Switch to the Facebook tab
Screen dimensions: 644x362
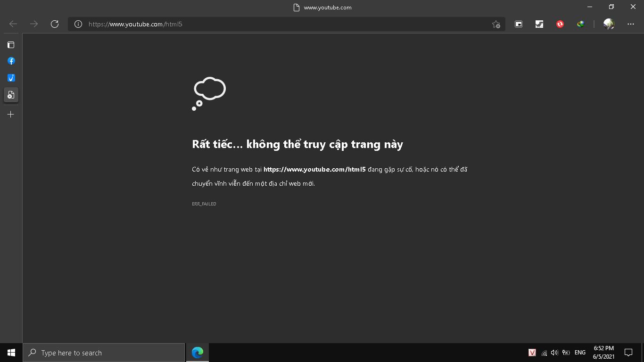coord(11,61)
